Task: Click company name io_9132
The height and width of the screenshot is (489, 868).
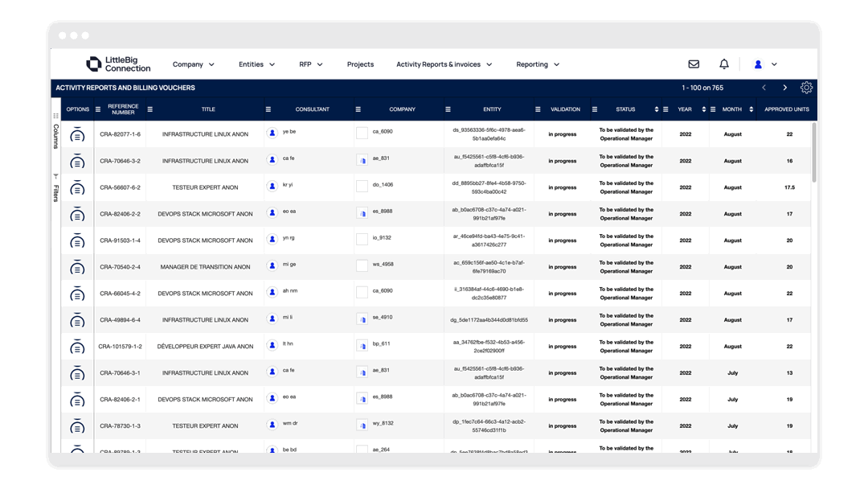Action: click(x=382, y=238)
